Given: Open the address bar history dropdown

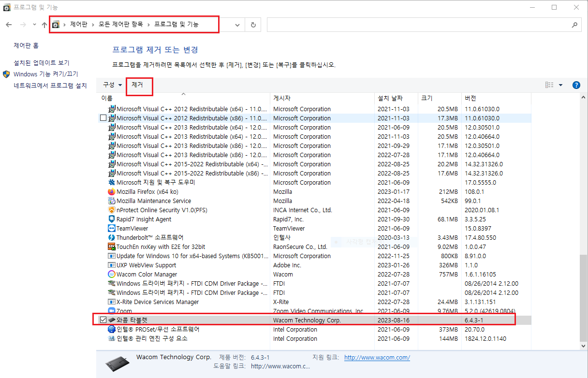Looking at the screenshot, I should pyautogui.click(x=237, y=25).
